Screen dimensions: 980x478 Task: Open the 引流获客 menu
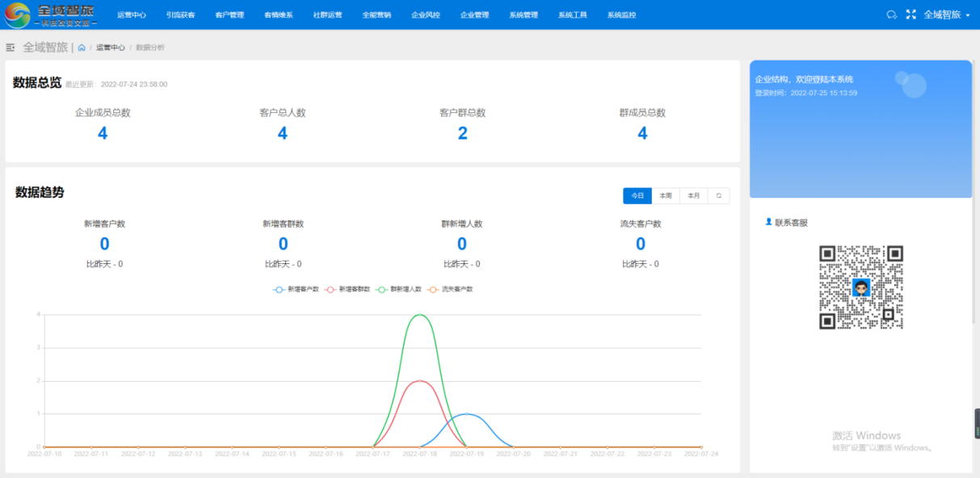[x=180, y=15]
